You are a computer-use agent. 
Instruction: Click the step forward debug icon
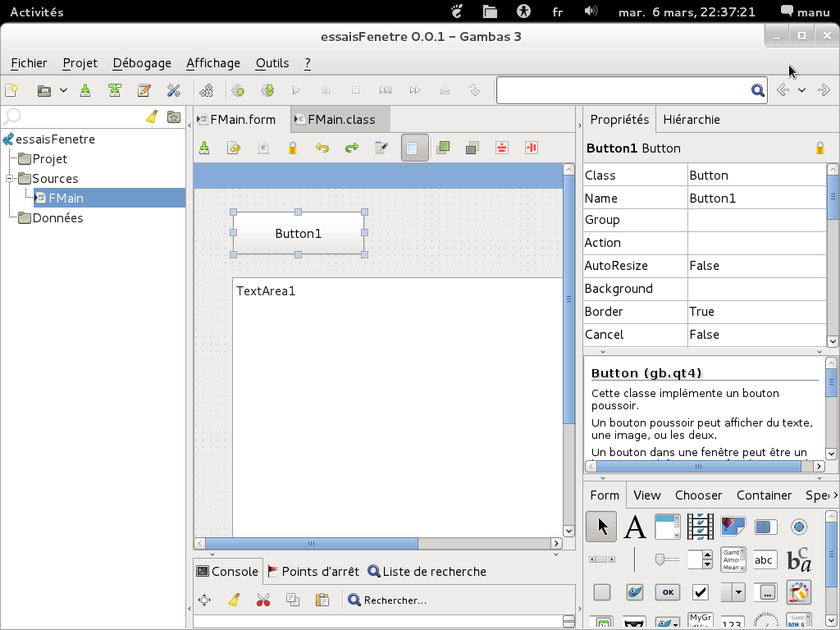[x=386, y=90]
